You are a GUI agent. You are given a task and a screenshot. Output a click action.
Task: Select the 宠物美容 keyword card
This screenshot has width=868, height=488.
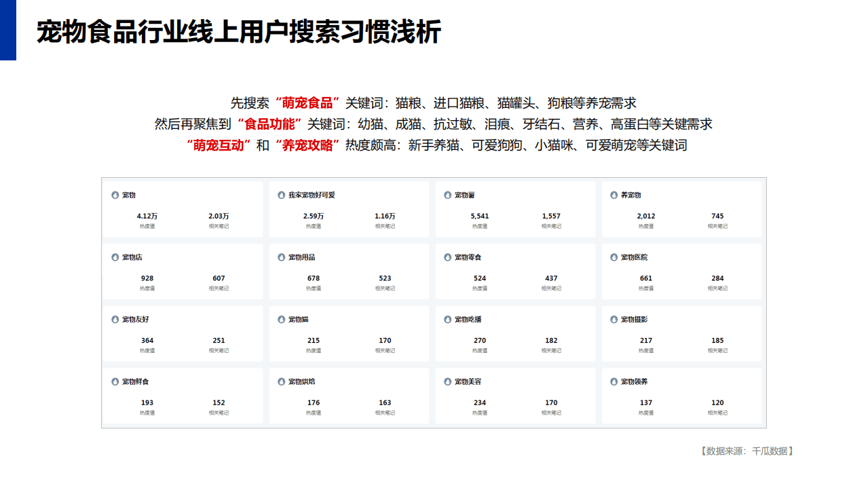click(x=516, y=395)
